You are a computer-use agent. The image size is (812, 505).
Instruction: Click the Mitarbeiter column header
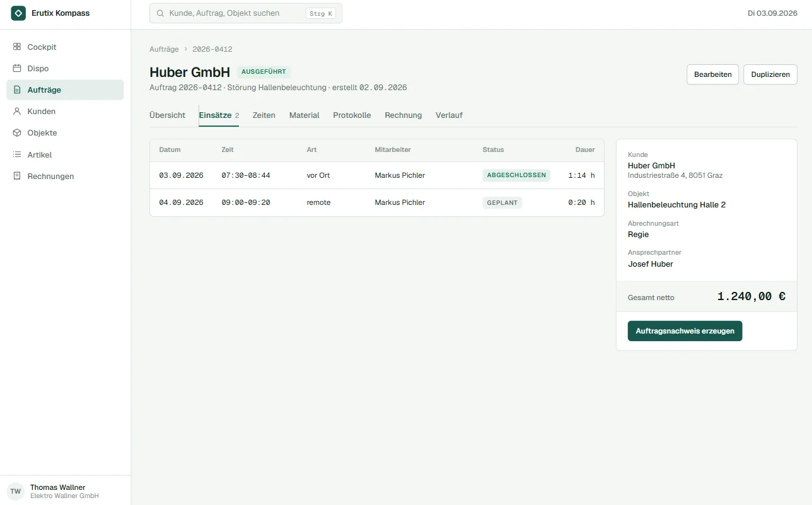(x=393, y=150)
